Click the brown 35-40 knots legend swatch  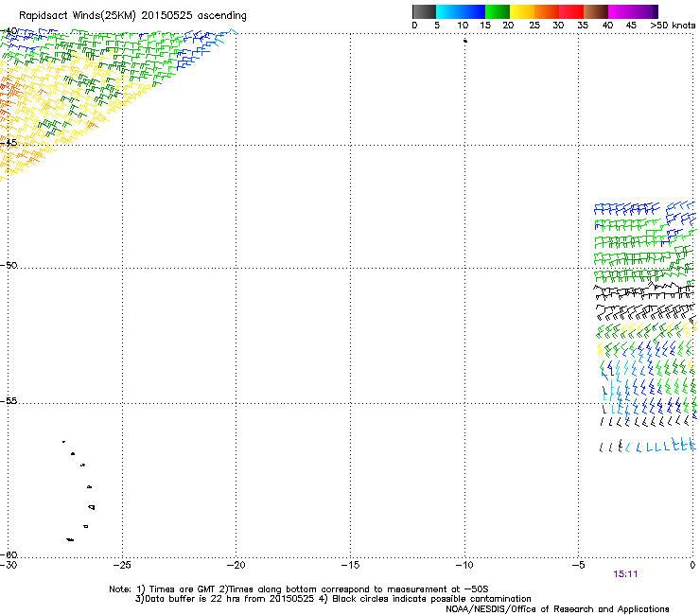[596, 11]
